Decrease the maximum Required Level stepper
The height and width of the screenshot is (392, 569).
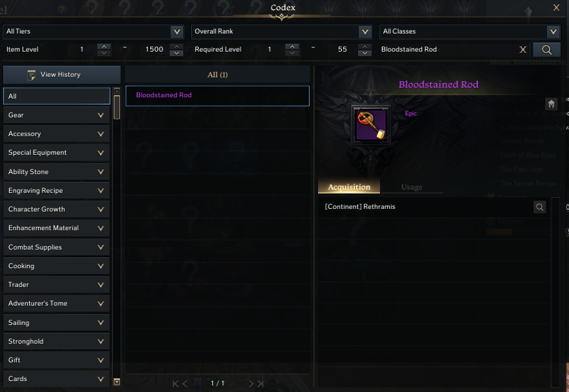364,53
